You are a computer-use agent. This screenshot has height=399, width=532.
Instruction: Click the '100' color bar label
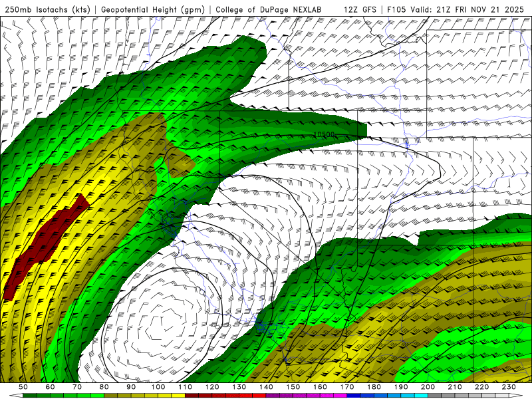coord(158,387)
